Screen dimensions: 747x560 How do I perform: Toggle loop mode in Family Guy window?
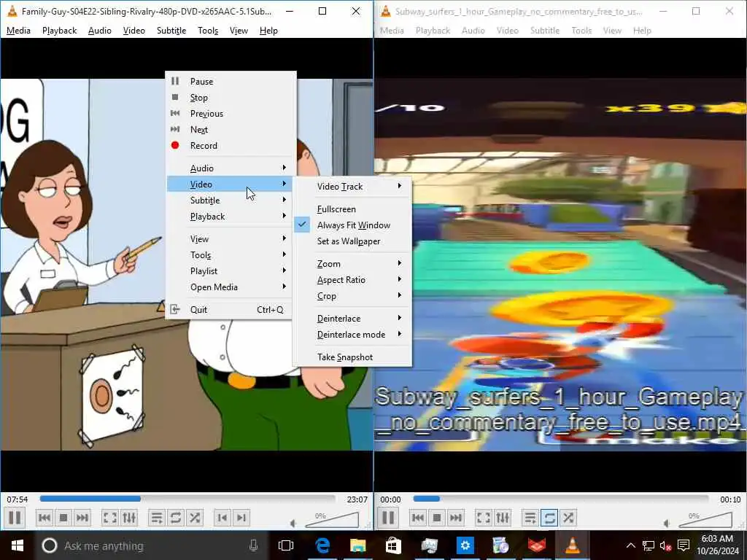tap(176, 518)
